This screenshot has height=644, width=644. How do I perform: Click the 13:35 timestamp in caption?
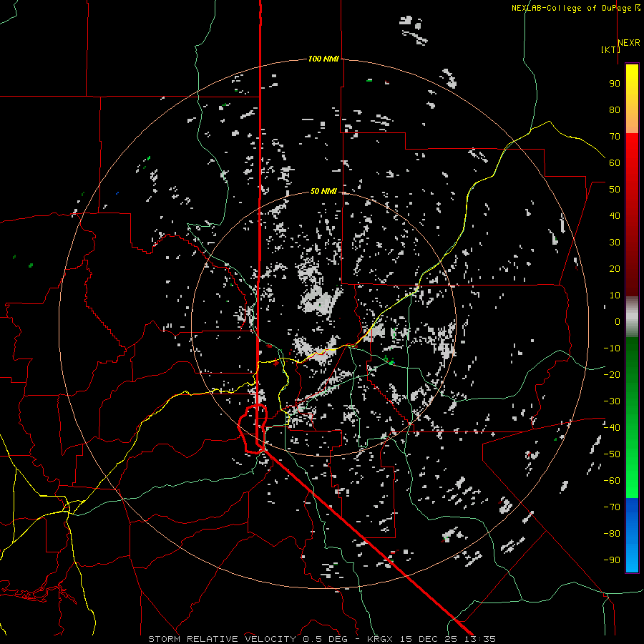(x=480, y=639)
